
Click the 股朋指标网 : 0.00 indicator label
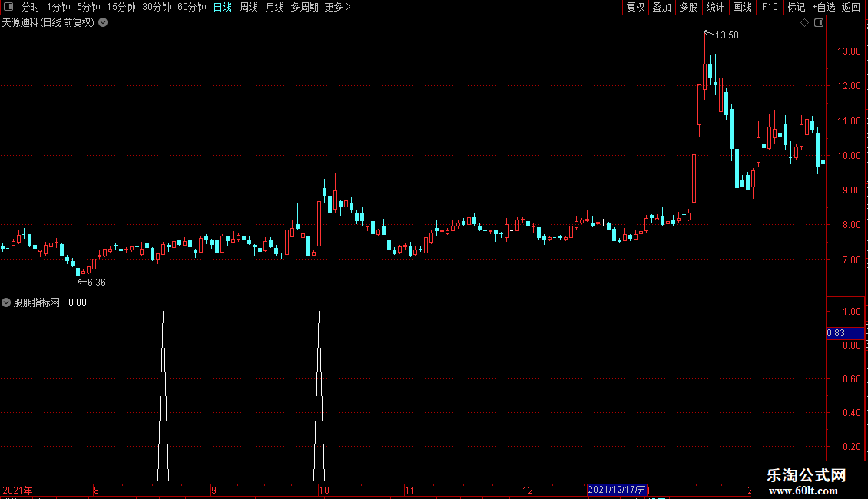[x=50, y=302]
